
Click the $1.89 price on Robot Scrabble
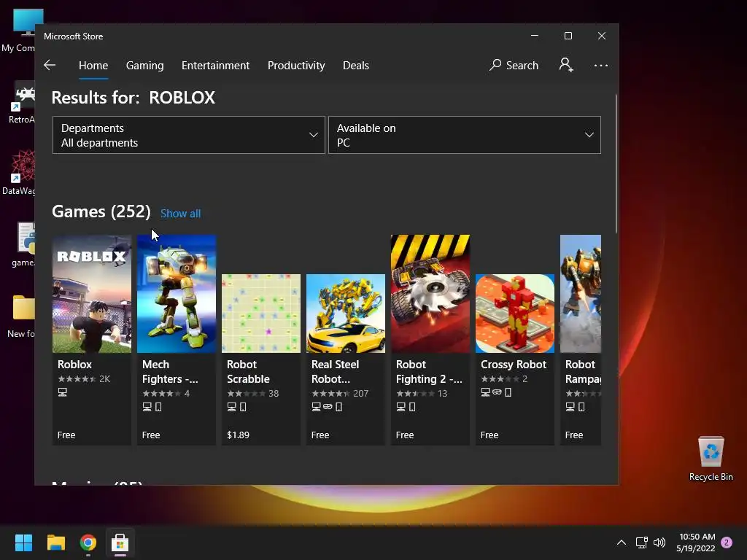(x=239, y=435)
